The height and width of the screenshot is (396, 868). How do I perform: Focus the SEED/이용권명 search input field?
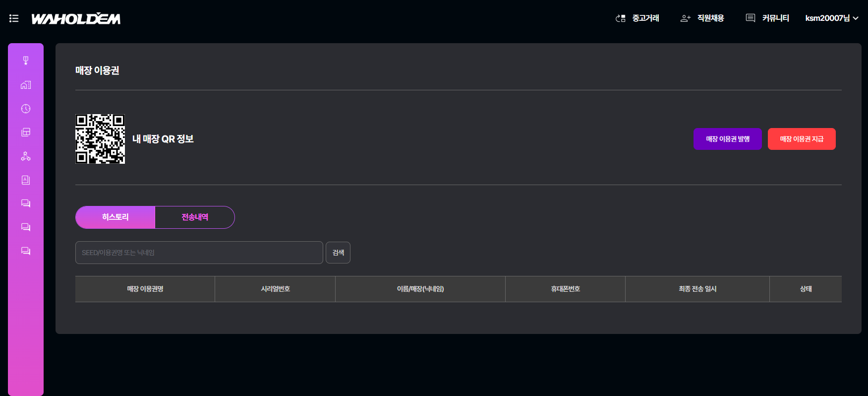pos(199,253)
